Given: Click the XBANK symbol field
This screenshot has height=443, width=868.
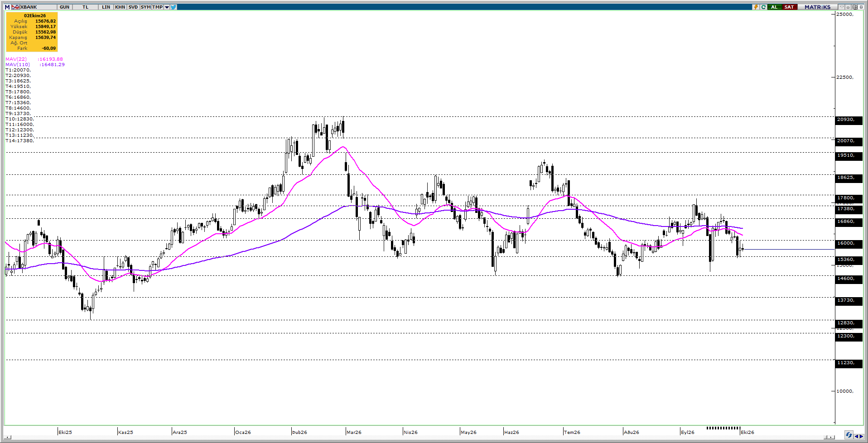Looking at the screenshot, I should 39,7.
